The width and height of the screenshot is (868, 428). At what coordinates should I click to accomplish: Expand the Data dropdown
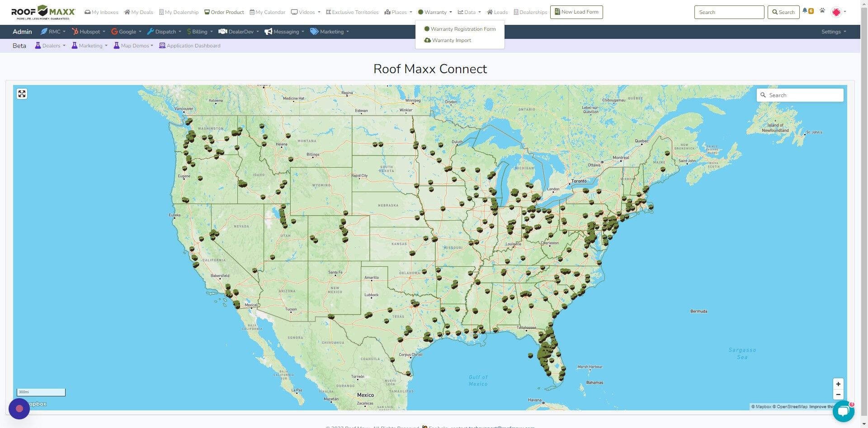pos(469,12)
